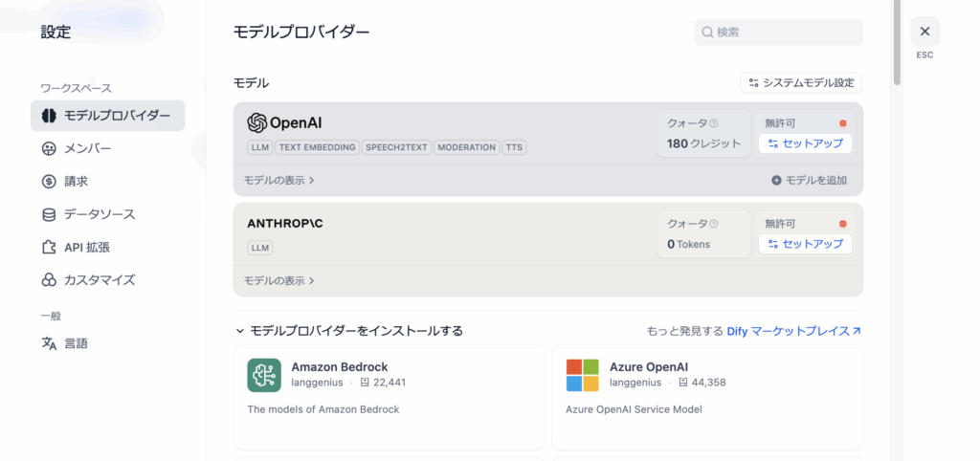Open the 言語 settings page
Image resolution: width=980 pixels, height=461 pixels.
77,343
